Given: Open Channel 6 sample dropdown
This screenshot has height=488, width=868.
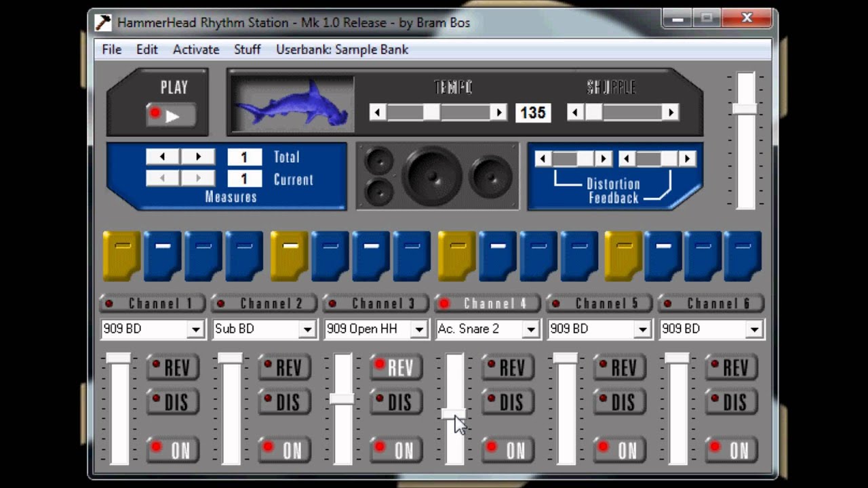Looking at the screenshot, I should coord(754,329).
